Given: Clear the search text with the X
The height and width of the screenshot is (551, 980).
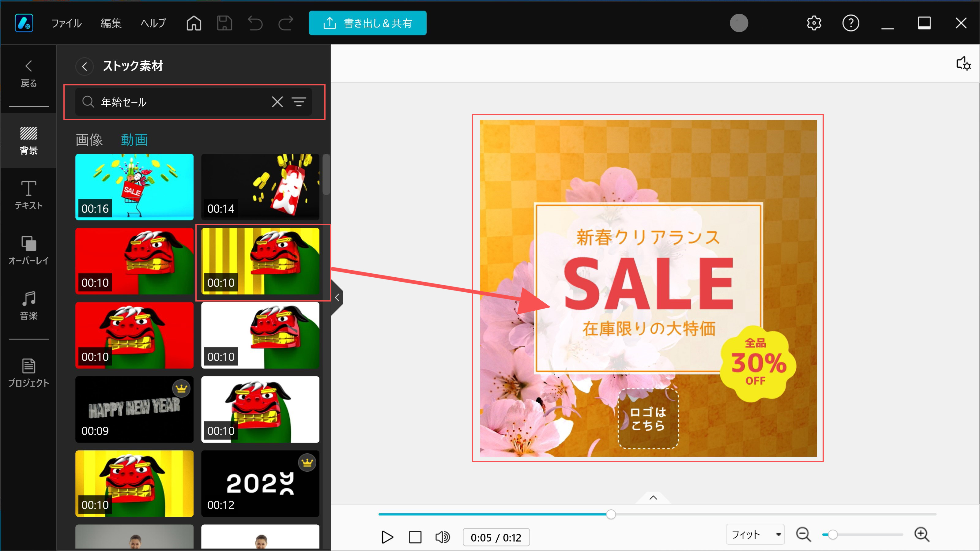Looking at the screenshot, I should (x=277, y=102).
